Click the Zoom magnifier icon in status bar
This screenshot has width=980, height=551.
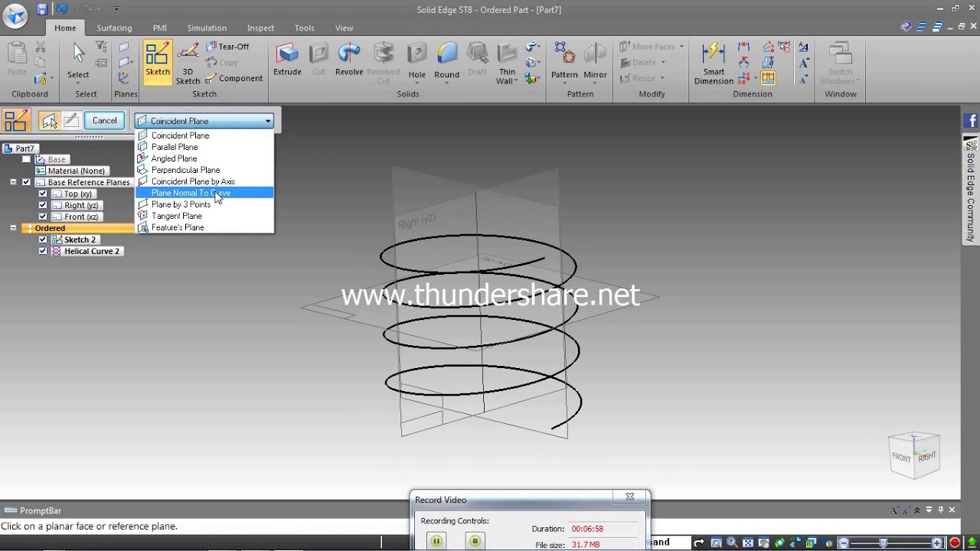point(732,543)
